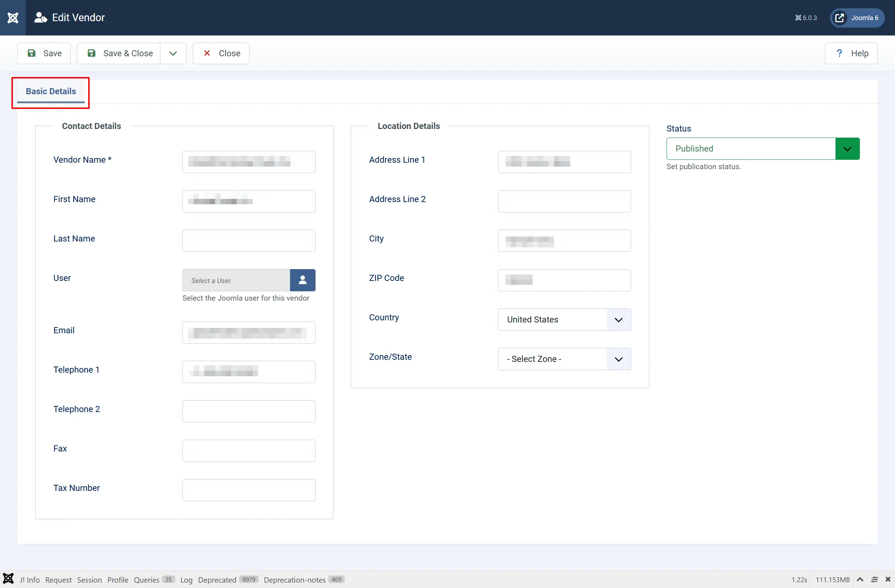This screenshot has width=895, height=588.
Task: Open the Log debug tab
Action: tap(186, 580)
